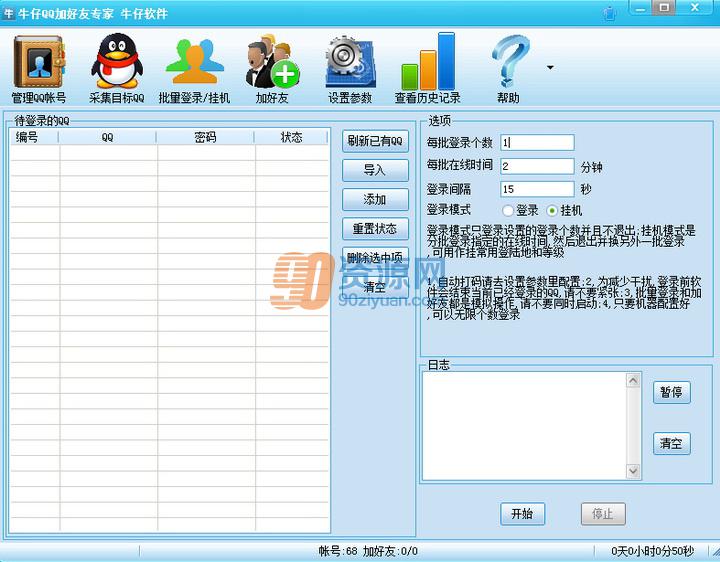Focus the 登录间隔 input field
Viewport: 720px width, 562px height.
[537, 189]
